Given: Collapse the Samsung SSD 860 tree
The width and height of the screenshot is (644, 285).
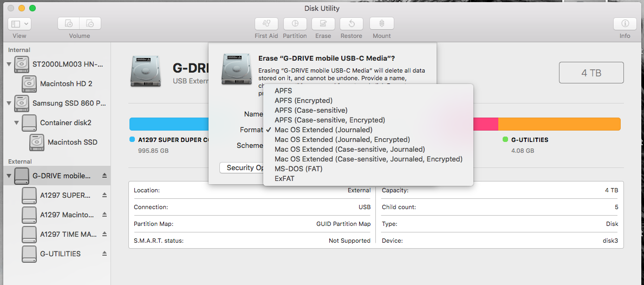Looking at the screenshot, I should click(x=9, y=103).
